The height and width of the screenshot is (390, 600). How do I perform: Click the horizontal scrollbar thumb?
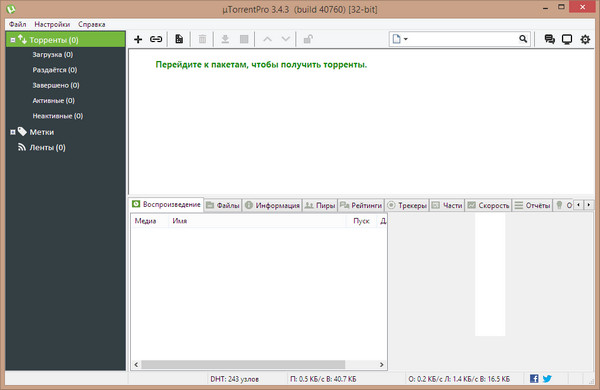(x=243, y=364)
